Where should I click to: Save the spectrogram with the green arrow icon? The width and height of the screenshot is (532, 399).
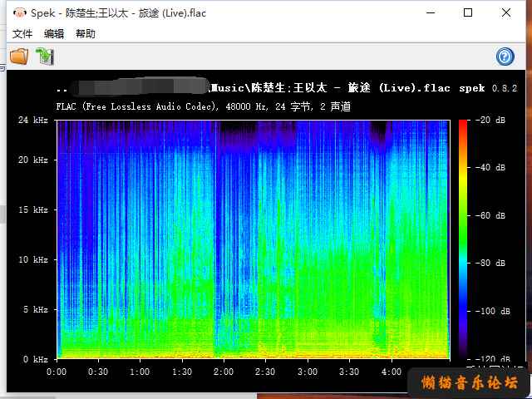[45, 57]
